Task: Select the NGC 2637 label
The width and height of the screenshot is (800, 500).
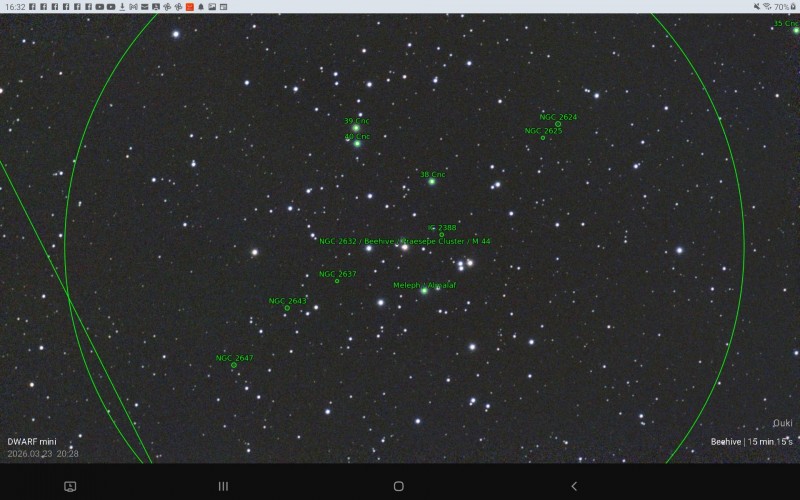Action: click(338, 274)
